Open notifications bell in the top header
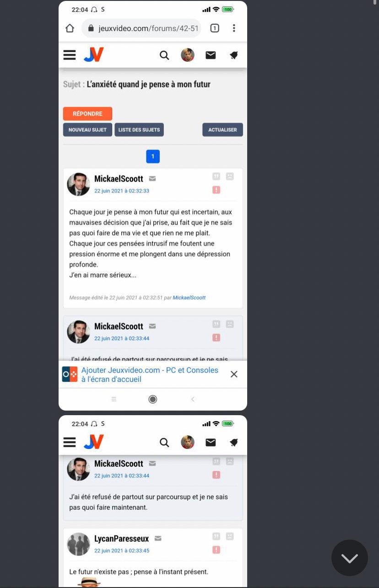The height and width of the screenshot is (588, 379). (x=234, y=55)
